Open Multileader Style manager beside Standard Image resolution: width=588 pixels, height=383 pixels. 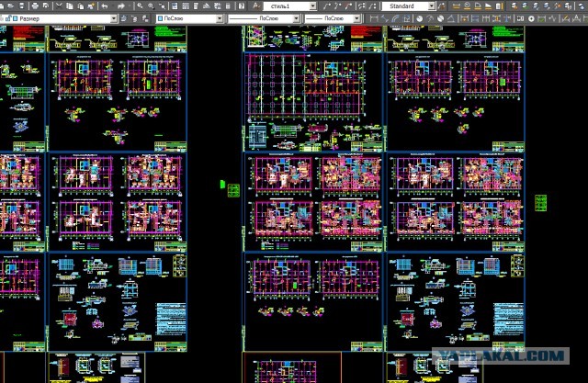pyautogui.click(x=441, y=6)
